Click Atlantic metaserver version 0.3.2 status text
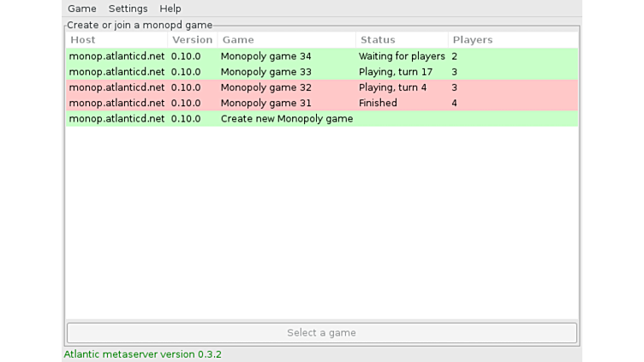 pyautogui.click(x=142, y=354)
